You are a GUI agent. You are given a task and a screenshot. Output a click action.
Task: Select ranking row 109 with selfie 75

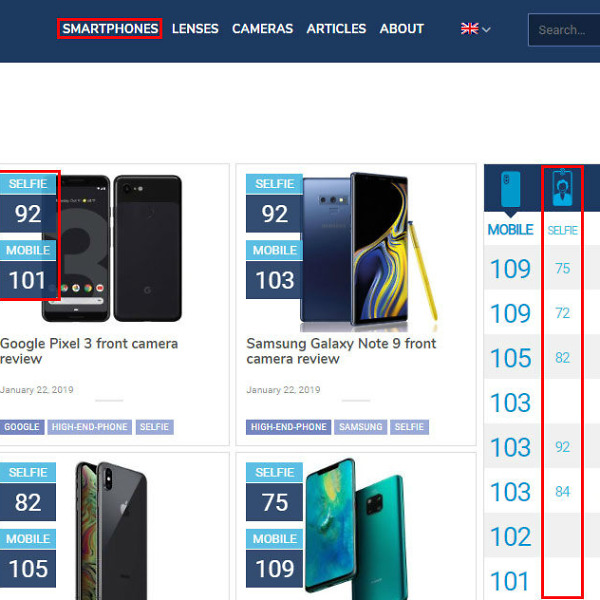coord(542,268)
